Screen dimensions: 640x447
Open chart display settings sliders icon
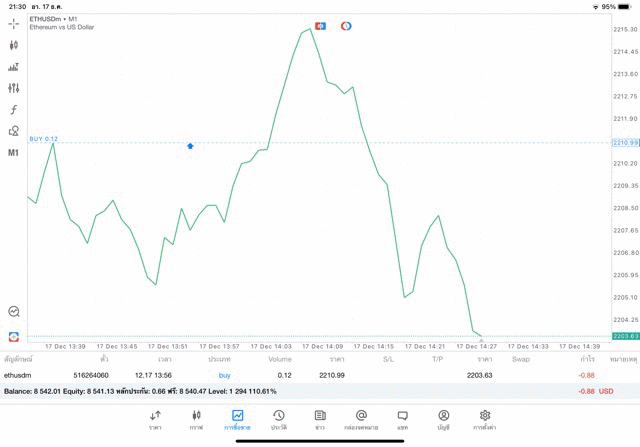(14, 88)
